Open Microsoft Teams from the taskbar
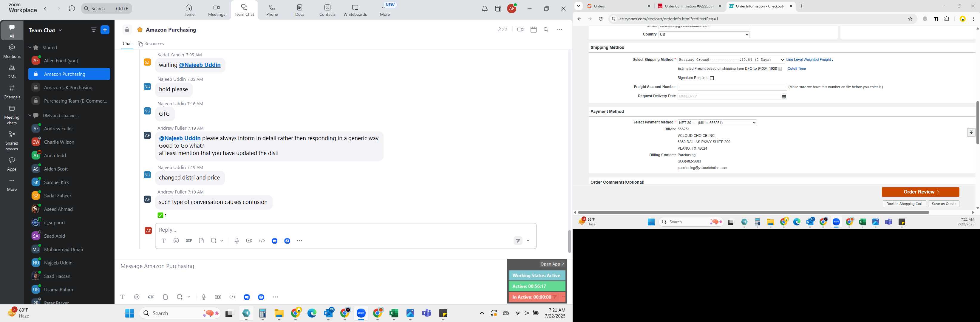 click(x=426, y=313)
